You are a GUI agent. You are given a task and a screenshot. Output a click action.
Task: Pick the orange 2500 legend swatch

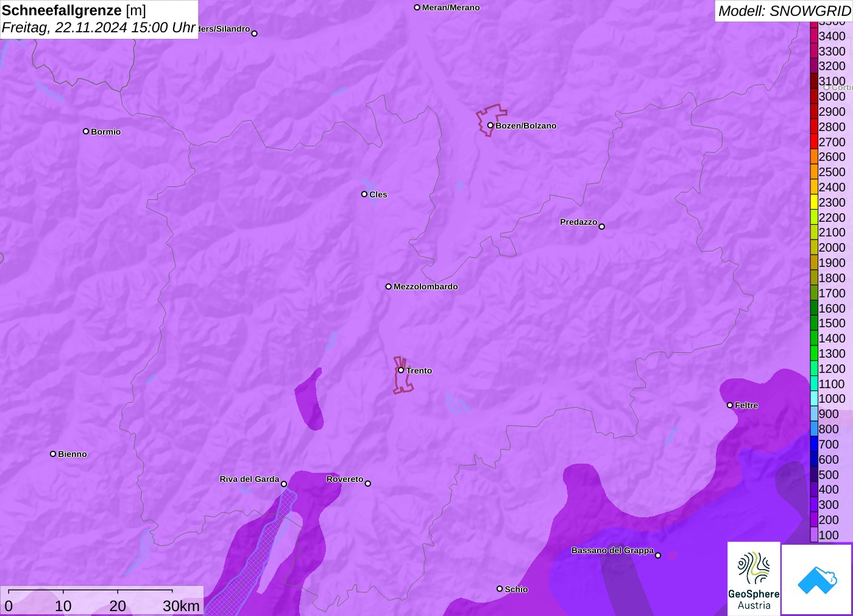[814, 172]
